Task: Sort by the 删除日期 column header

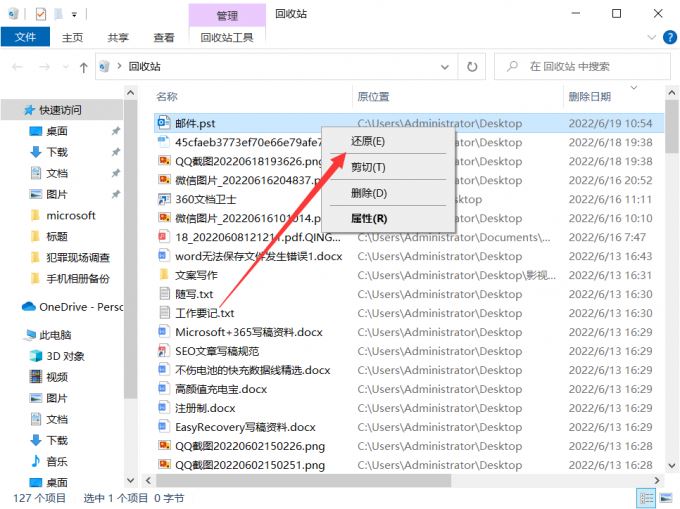Action: coord(589,97)
